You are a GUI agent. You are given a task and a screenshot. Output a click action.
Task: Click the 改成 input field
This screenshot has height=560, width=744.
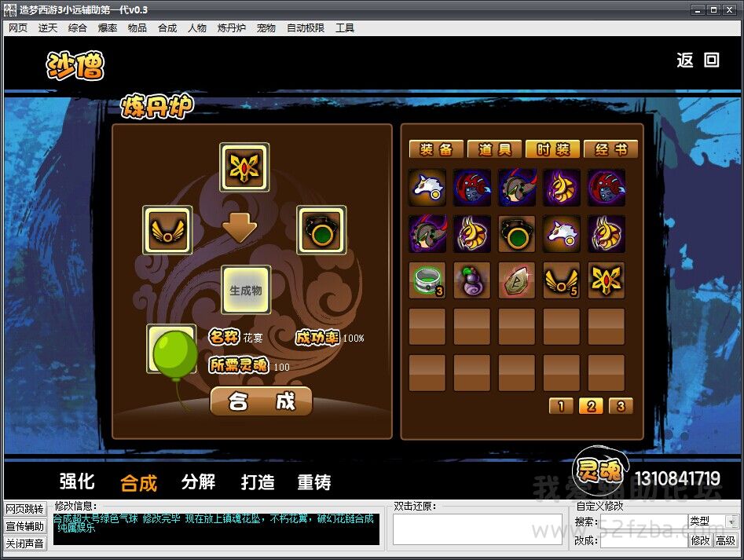[644, 540]
